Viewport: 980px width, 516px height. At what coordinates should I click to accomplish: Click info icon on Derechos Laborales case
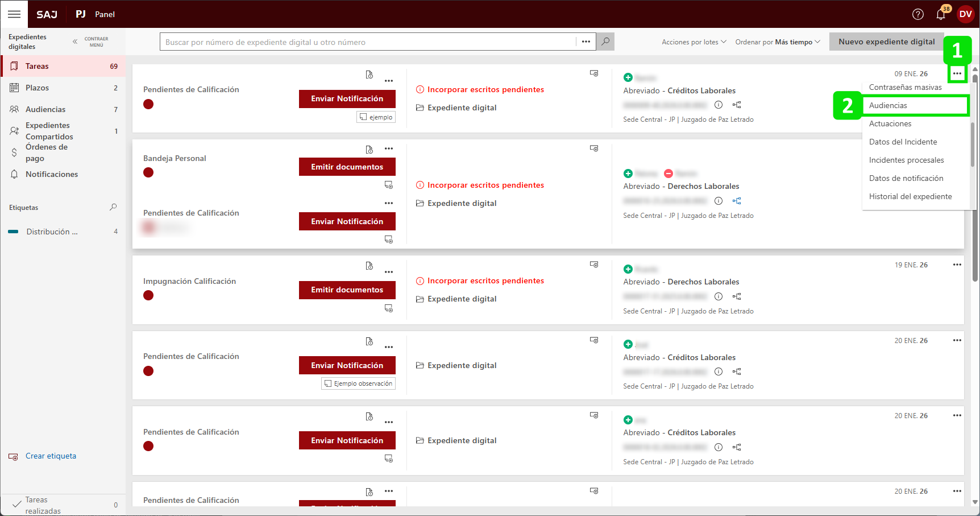click(x=719, y=201)
